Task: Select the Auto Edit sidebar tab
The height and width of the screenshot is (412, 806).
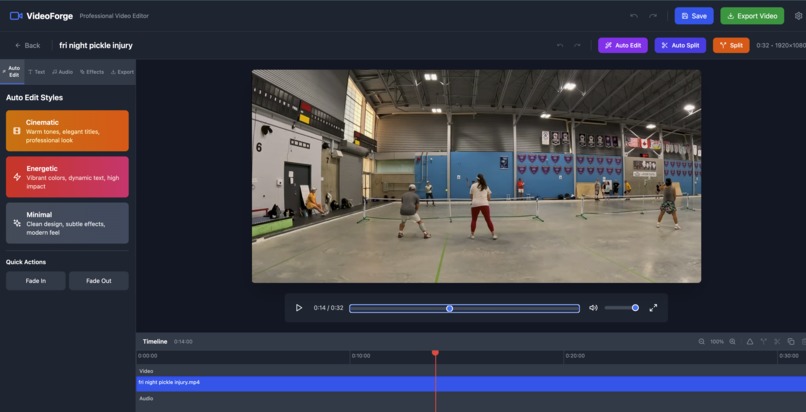Action: (12, 71)
